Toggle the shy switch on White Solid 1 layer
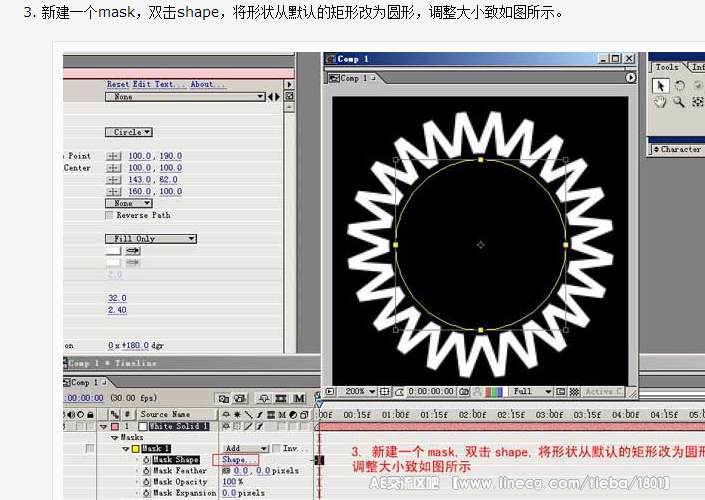 pyautogui.click(x=226, y=426)
